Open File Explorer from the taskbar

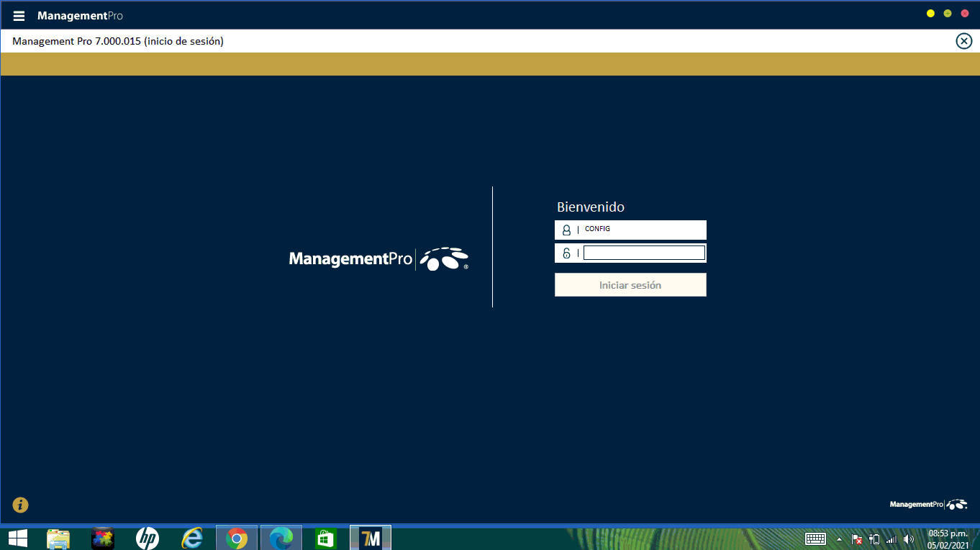tap(58, 538)
